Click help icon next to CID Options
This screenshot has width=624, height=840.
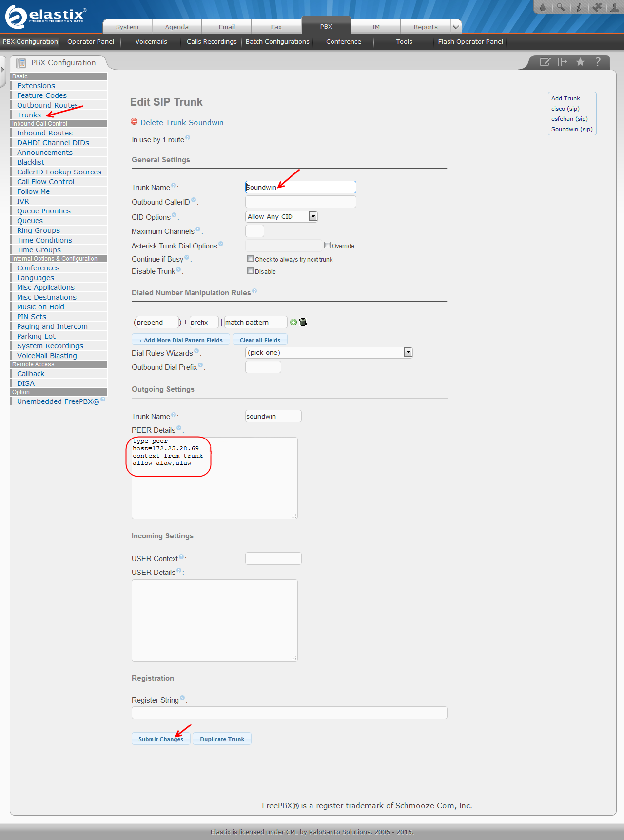click(x=174, y=215)
